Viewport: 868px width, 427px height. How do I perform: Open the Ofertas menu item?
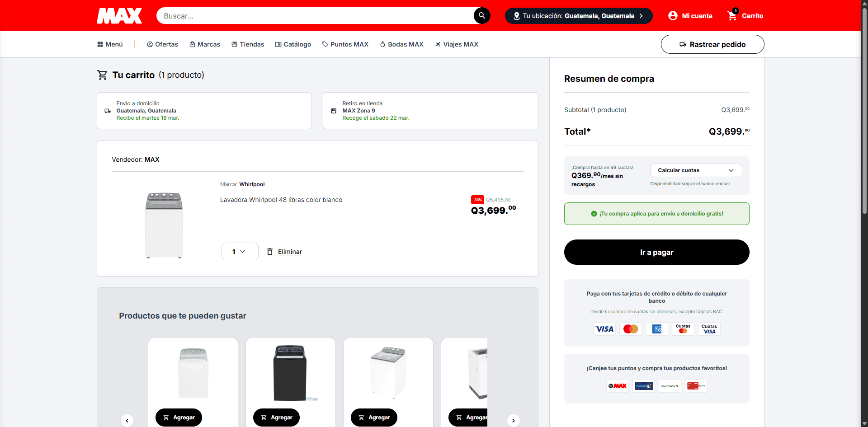pos(162,44)
